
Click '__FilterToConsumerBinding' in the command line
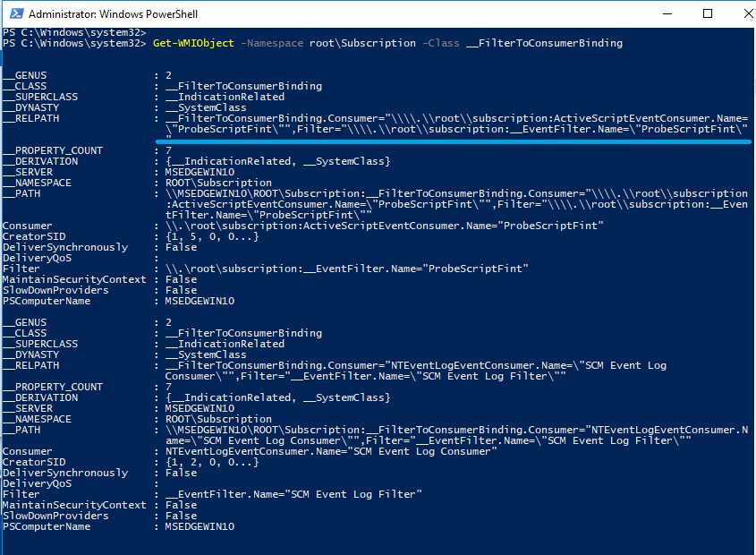pos(544,43)
